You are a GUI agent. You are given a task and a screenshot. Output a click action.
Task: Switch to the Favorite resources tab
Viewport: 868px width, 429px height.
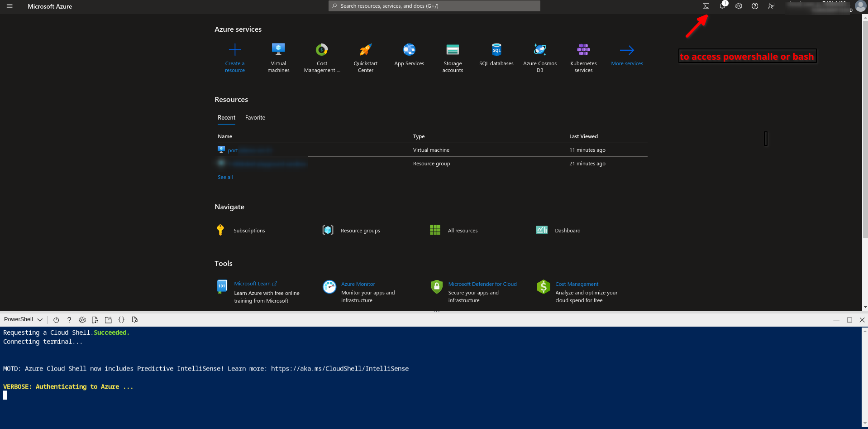coord(255,118)
